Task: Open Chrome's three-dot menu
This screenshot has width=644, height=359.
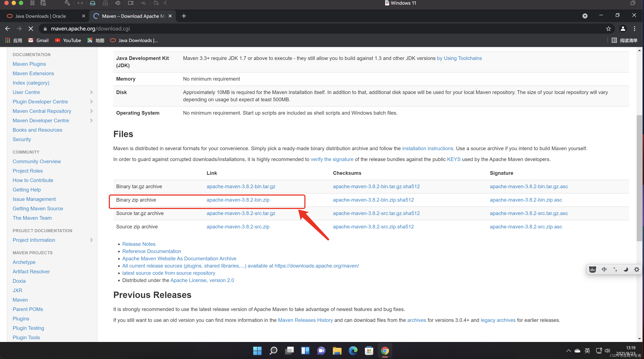Action: (635, 29)
